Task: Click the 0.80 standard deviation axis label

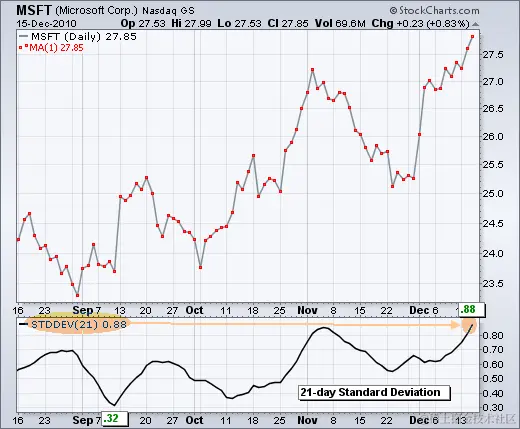Action: (493, 335)
